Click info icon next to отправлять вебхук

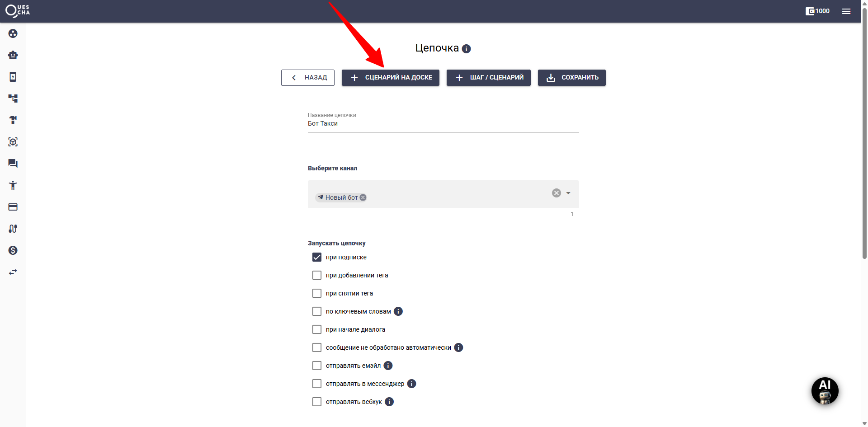tap(389, 402)
